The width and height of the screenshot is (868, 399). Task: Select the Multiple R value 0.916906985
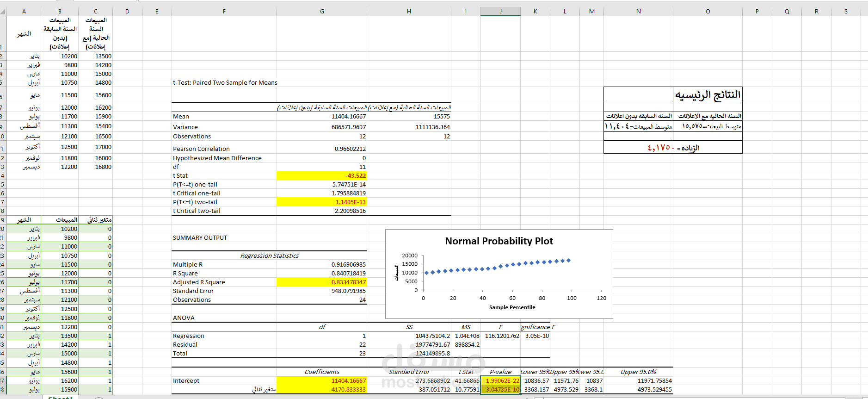[322, 265]
